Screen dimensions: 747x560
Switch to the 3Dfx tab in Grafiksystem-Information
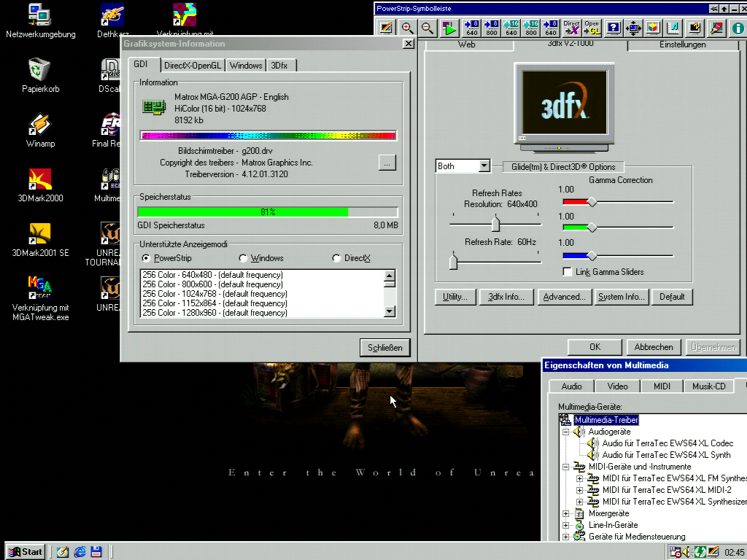281,65
